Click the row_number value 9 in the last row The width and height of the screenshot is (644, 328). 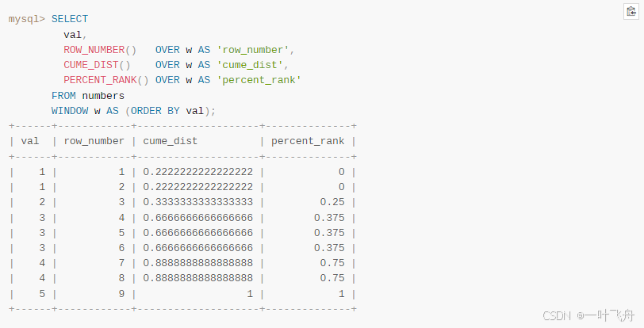pos(121,294)
